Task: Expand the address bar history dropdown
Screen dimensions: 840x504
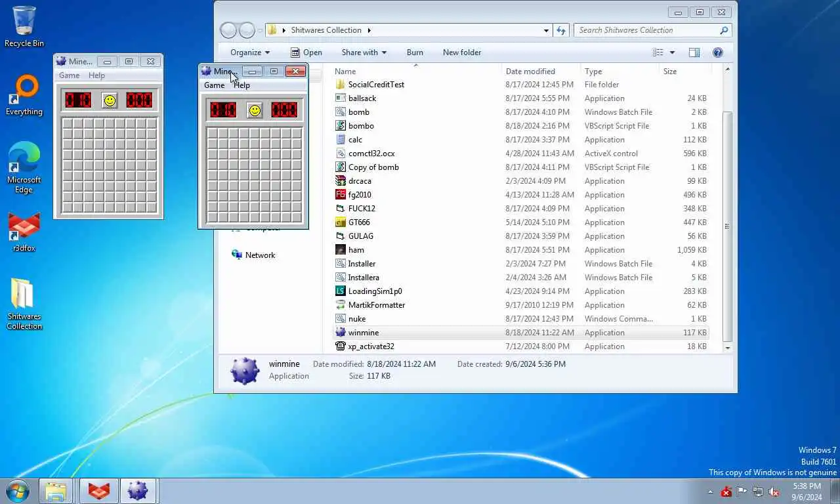Action: click(546, 30)
